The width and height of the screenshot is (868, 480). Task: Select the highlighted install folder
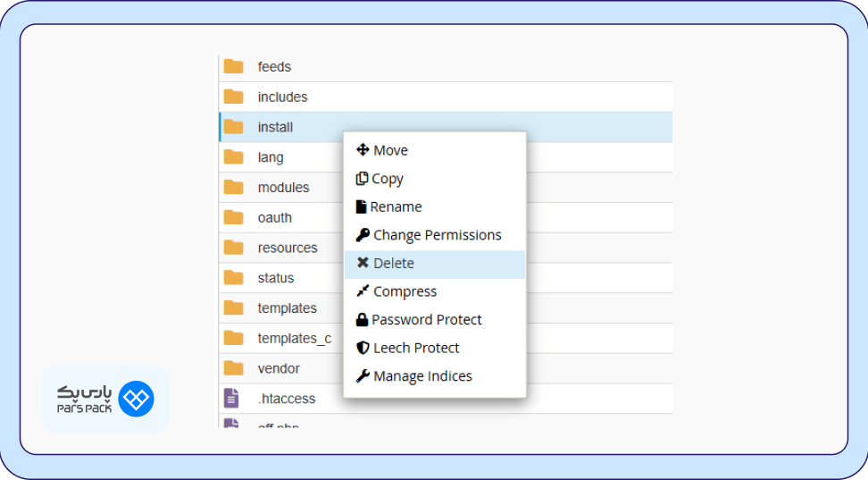point(275,127)
